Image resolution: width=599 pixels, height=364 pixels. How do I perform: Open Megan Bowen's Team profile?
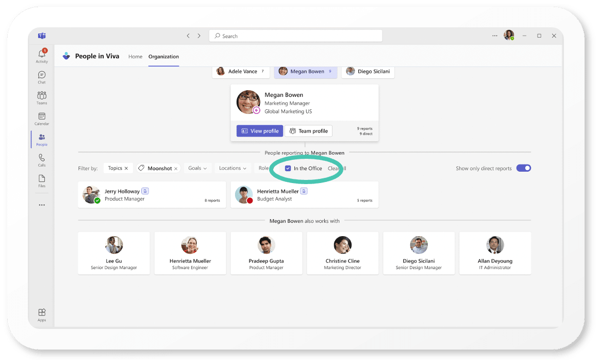pos(309,131)
